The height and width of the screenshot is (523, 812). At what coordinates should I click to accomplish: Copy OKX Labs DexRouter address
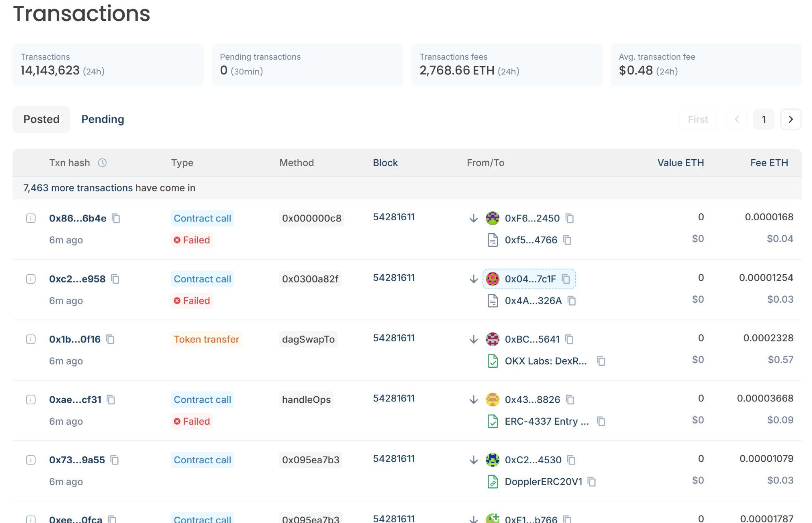click(x=601, y=361)
